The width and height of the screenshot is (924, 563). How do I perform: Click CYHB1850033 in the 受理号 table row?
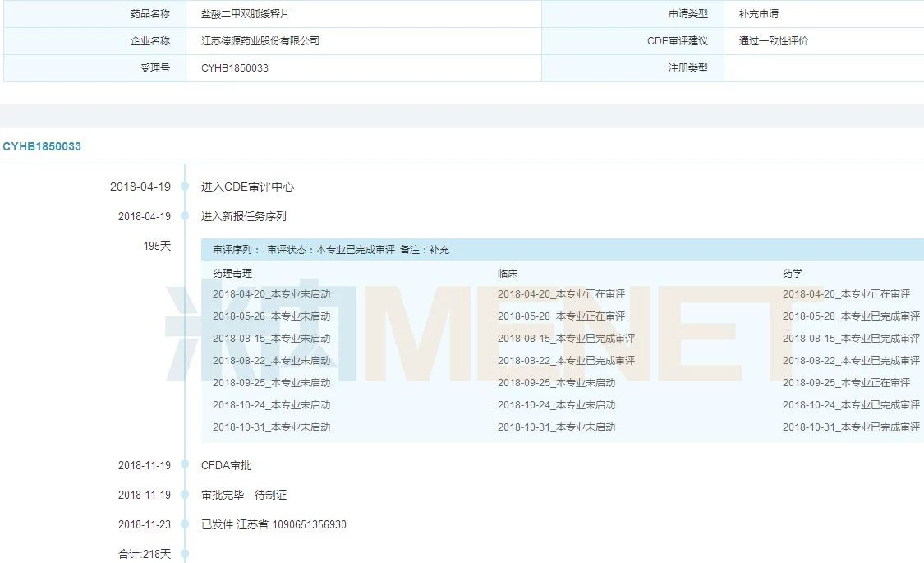tap(235, 67)
